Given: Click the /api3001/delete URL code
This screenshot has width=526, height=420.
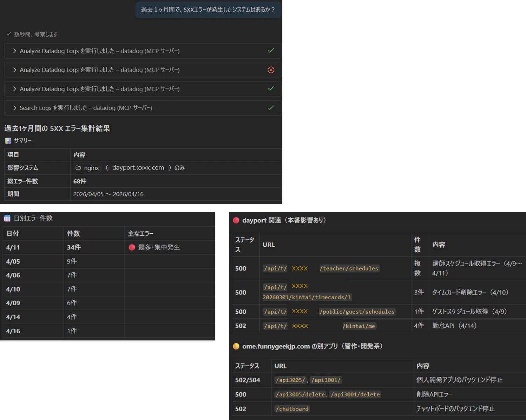Looking at the screenshot, I should (x=355, y=394).
